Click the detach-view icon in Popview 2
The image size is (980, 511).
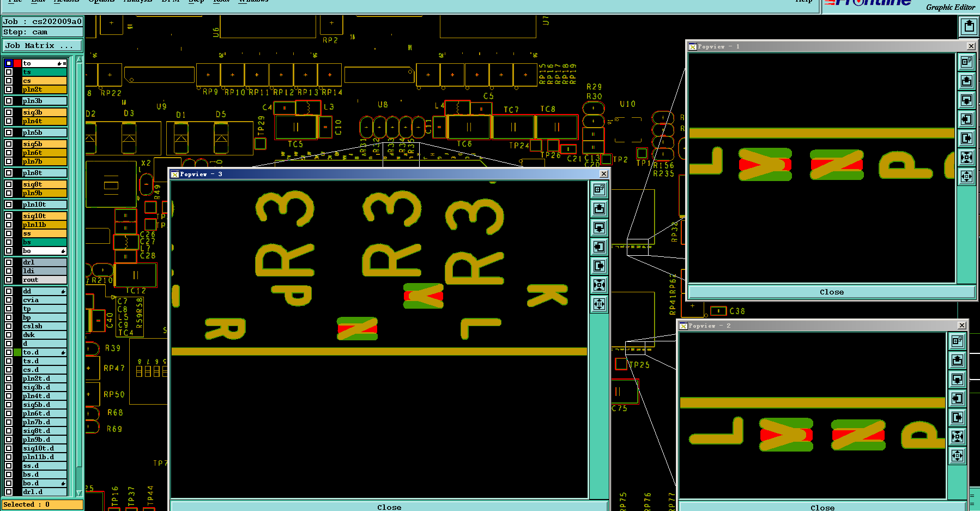click(957, 341)
